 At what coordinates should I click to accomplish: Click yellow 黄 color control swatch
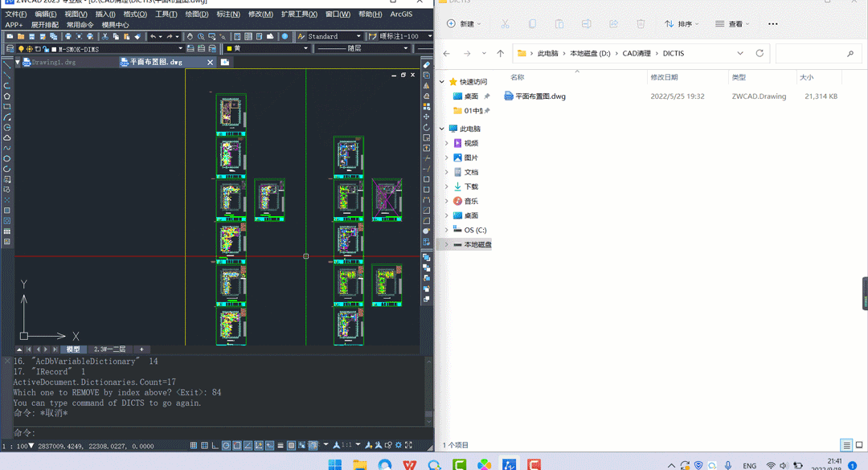pos(229,48)
